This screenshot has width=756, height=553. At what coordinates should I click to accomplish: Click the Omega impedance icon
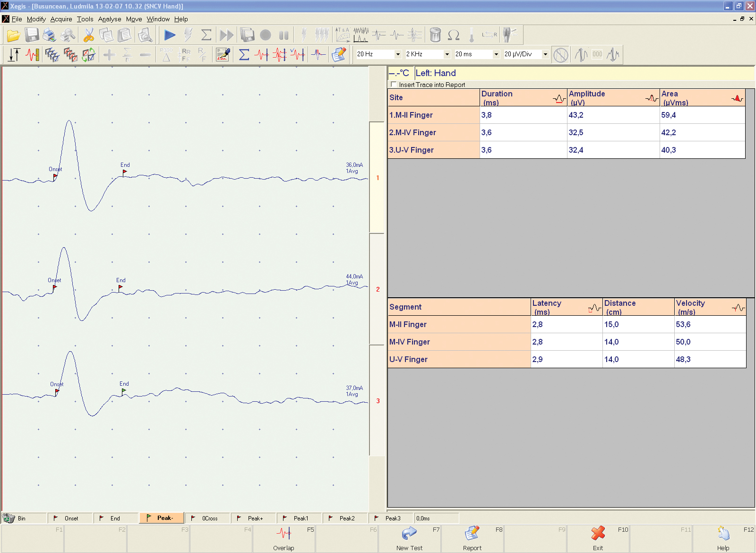pos(454,35)
